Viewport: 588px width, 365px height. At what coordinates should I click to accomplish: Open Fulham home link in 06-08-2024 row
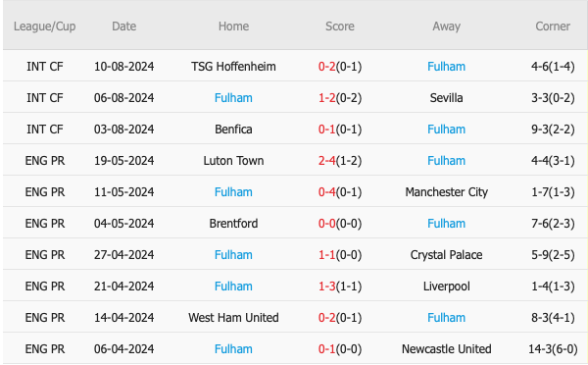click(x=233, y=98)
